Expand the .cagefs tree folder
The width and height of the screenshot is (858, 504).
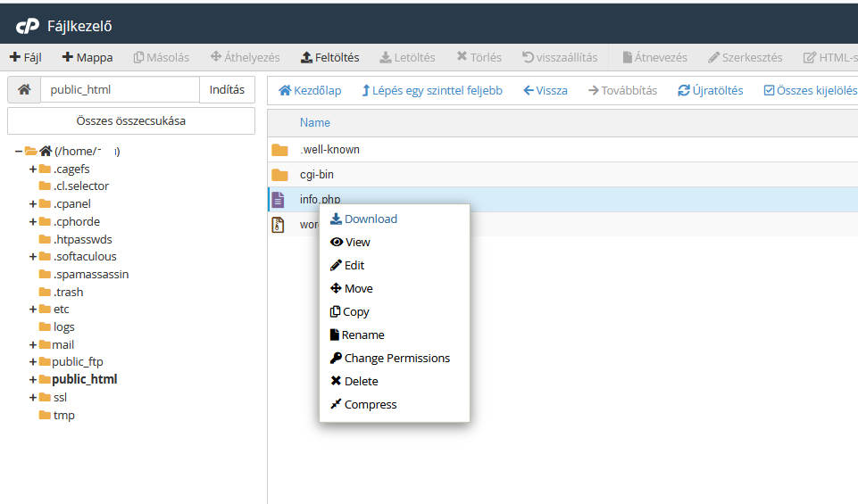(x=33, y=169)
